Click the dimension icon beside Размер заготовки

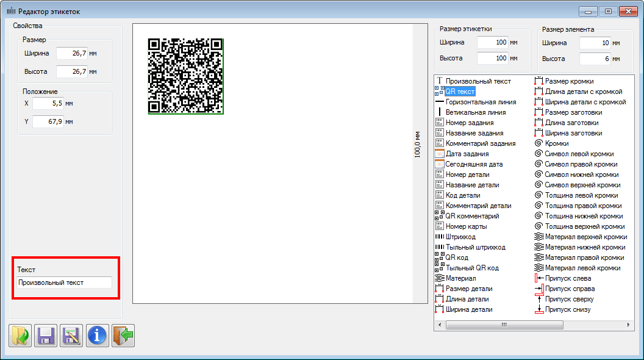pos(539,112)
